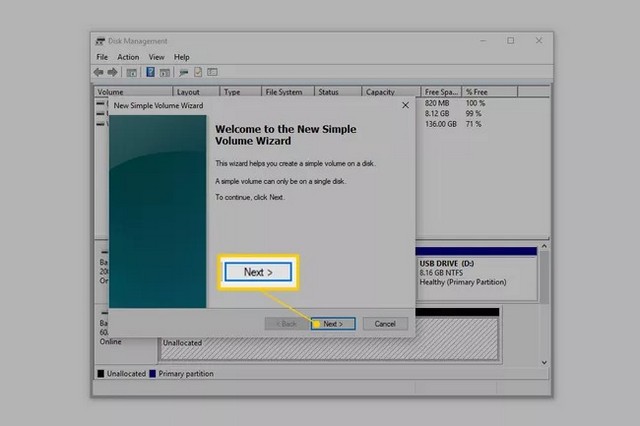Toggle the Show/Hide Console Tree toolbar icon
This screenshot has width=640, height=426.
click(x=132, y=73)
